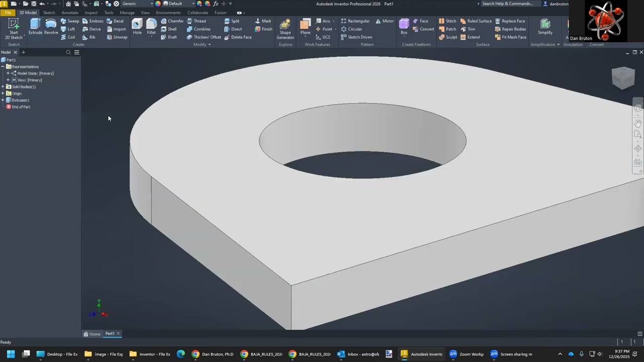Click the ViewCube in the viewport
Screen dimensions: 644x362
pyautogui.click(x=623, y=78)
